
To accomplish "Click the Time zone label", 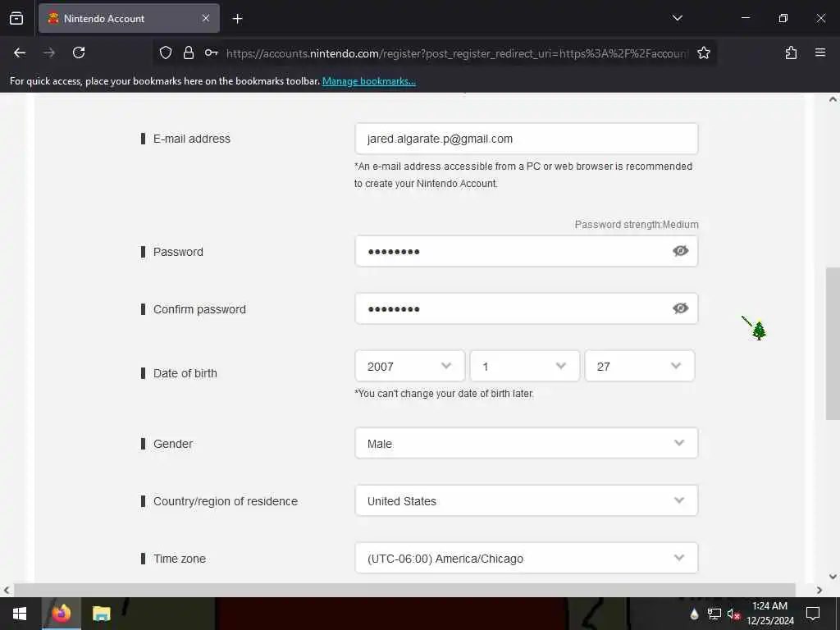I will point(180,559).
